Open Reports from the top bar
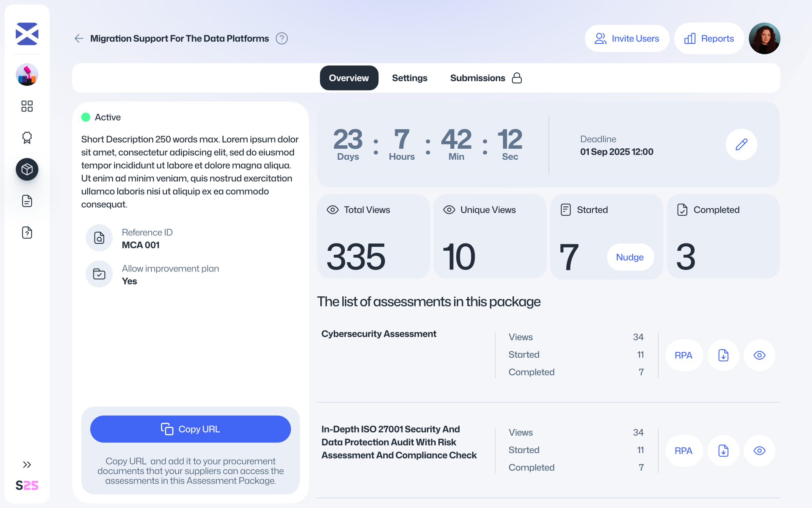Viewport: 812px width, 508px height. coord(709,39)
